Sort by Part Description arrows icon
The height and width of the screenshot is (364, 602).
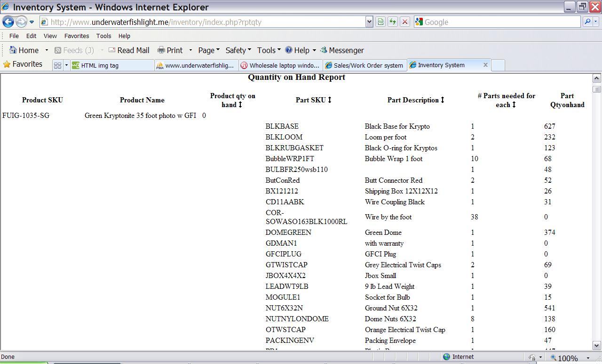(443, 100)
